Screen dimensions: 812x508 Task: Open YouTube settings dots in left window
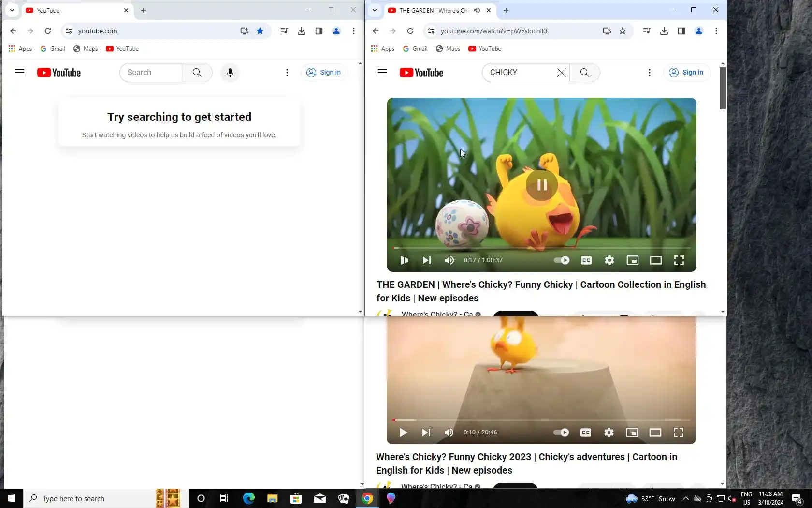(x=287, y=73)
